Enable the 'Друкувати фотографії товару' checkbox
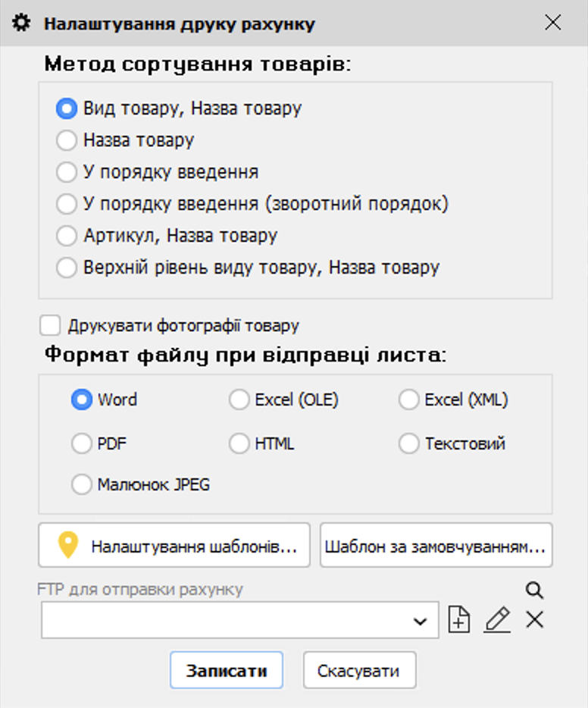Screen dimensions: 588x708 pos(50,324)
